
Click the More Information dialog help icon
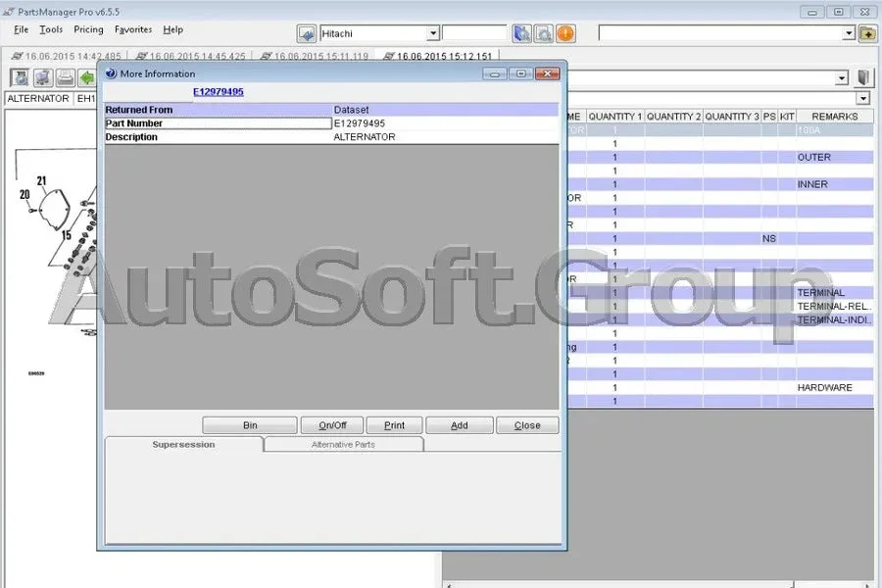pos(111,73)
